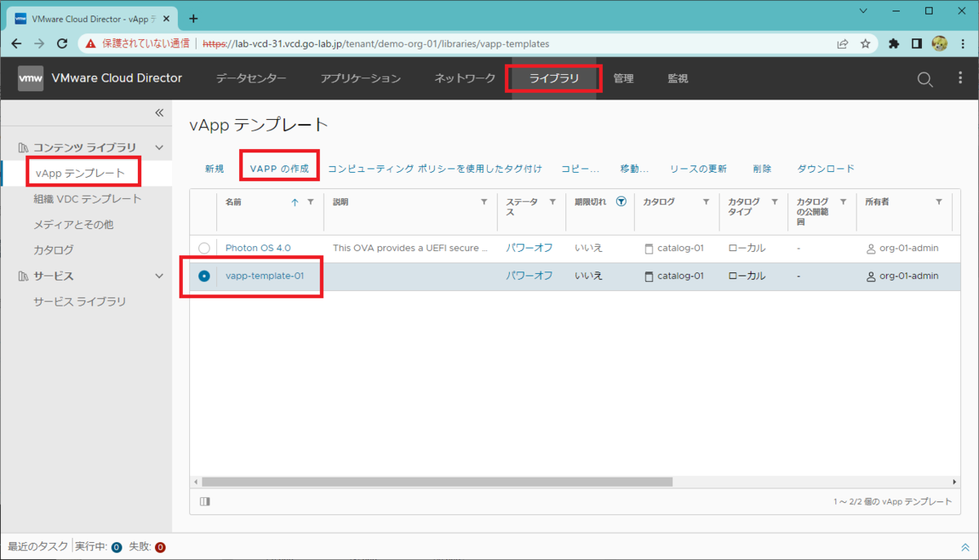
Task: Open a new browser tab
Action: [193, 18]
